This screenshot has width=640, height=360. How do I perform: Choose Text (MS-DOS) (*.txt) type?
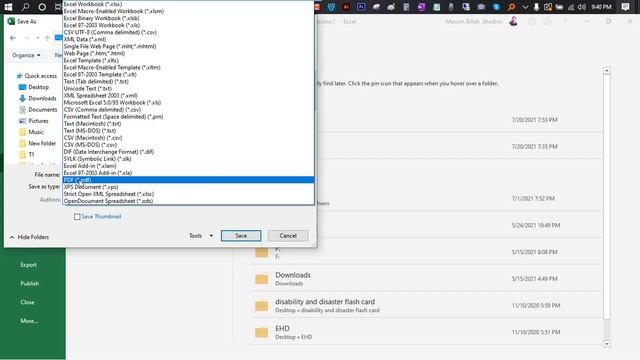point(188,131)
